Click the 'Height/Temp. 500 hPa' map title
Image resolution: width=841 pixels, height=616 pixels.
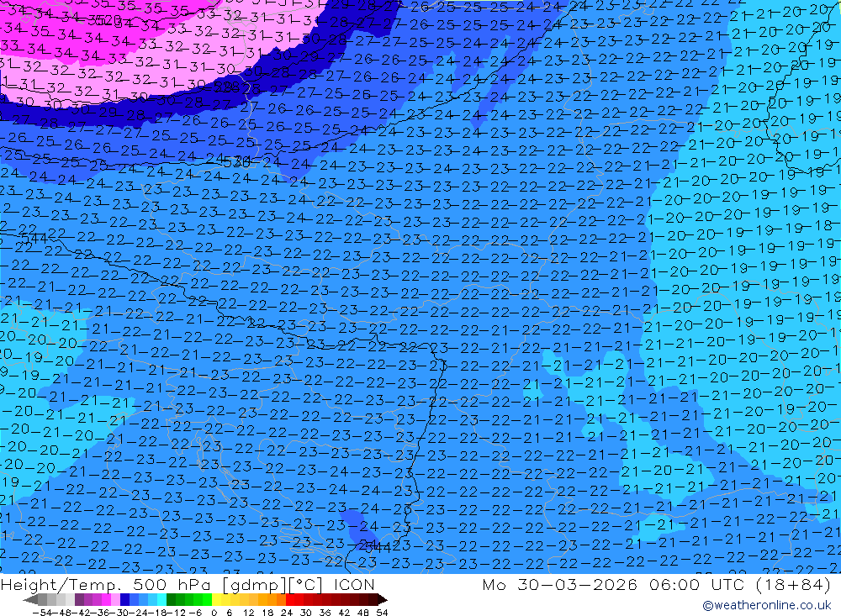pos(106,584)
